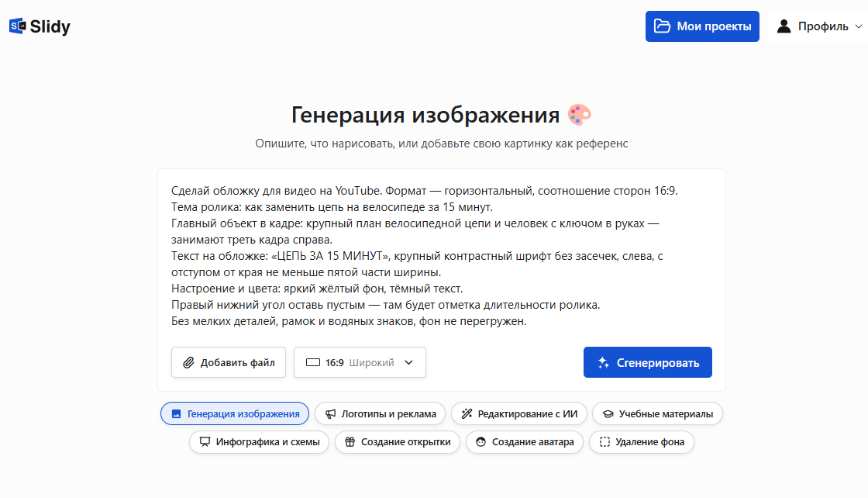Click megaphone icon in Логотипы и реклама

(x=330, y=413)
